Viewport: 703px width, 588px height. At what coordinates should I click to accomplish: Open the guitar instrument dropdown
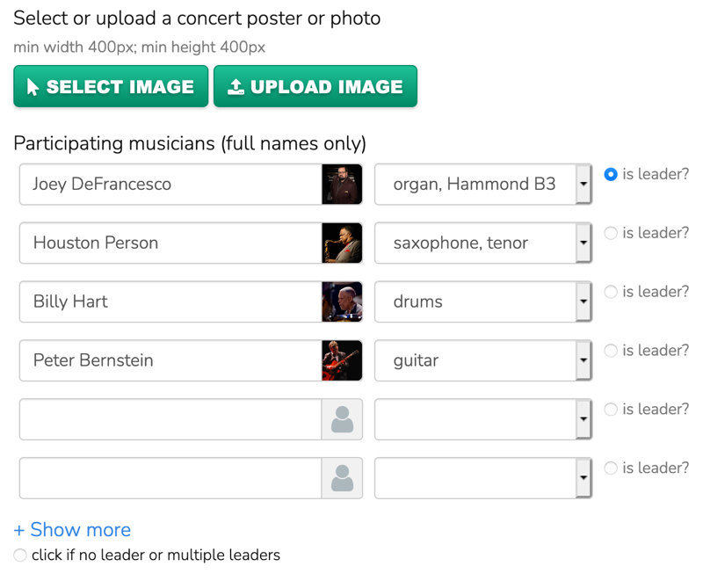tap(583, 361)
